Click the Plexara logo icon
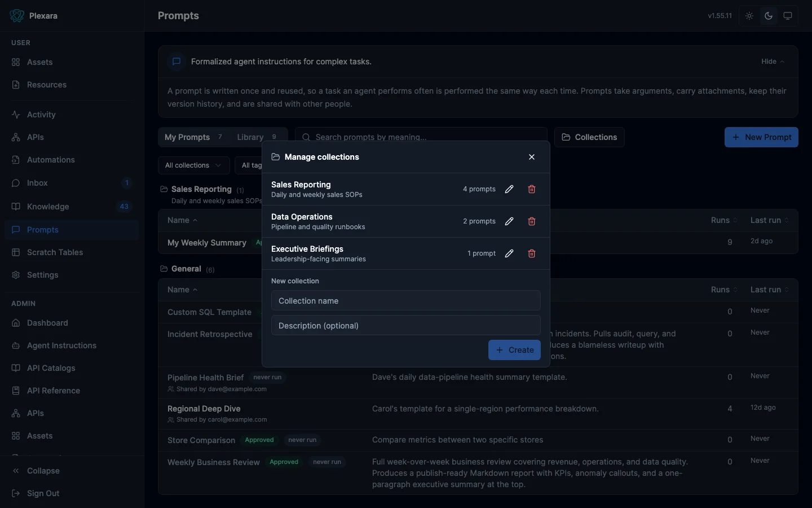The height and width of the screenshot is (508, 812). (x=17, y=16)
